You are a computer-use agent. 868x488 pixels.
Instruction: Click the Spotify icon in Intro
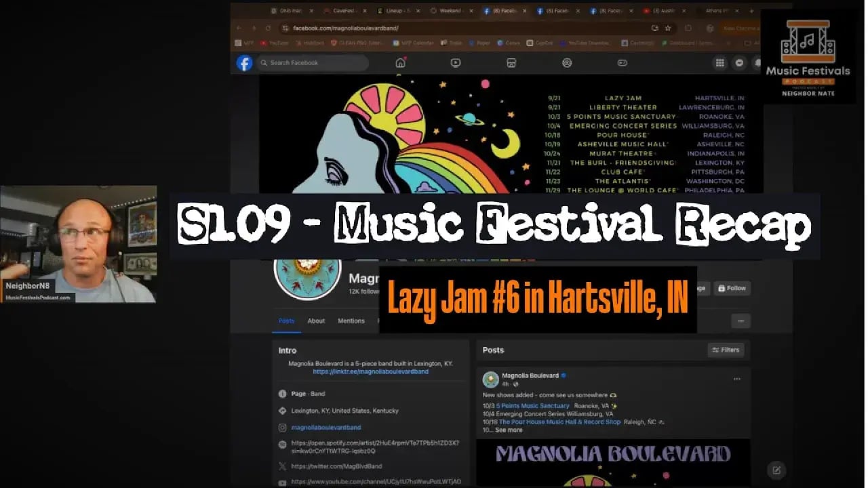click(x=283, y=445)
